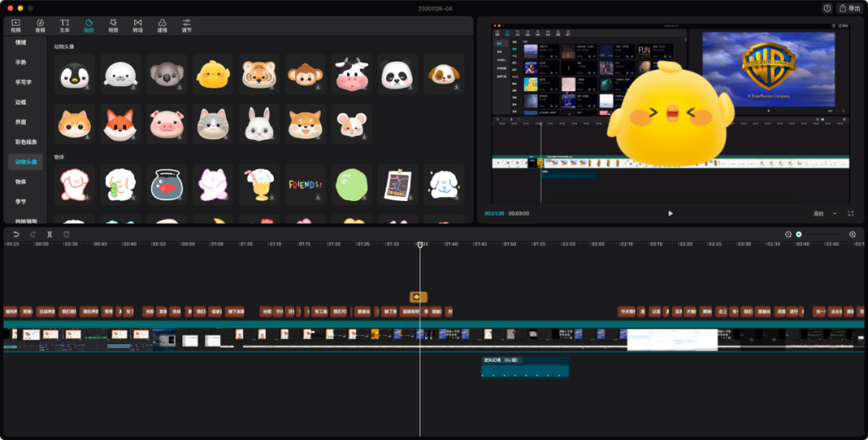Pick the FRIENDS polaroid photo sticker
868x440 pixels.
pos(398,184)
